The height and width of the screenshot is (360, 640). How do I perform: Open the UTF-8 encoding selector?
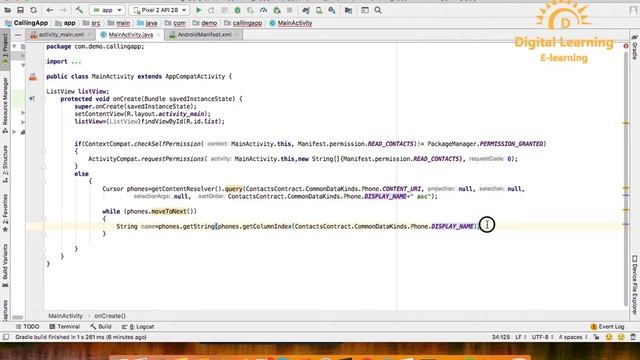click(x=542, y=337)
